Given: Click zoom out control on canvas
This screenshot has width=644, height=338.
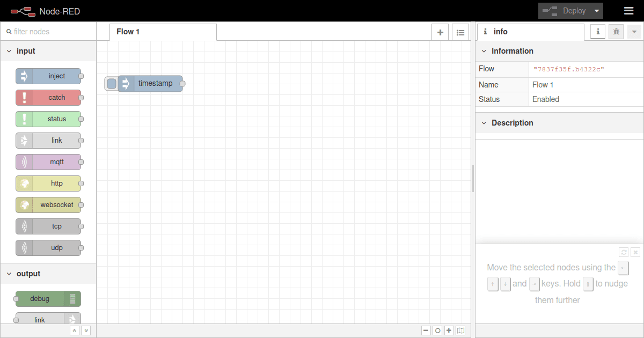Looking at the screenshot, I should [426, 330].
